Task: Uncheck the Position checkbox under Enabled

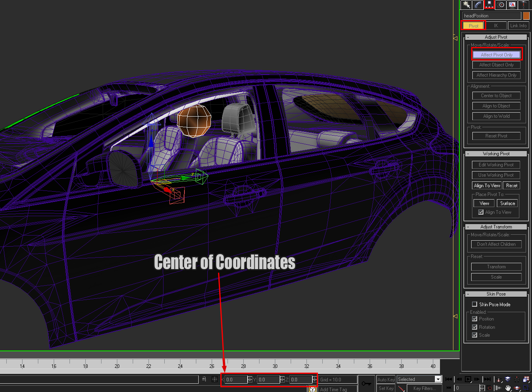Action: tap(474, 319)
